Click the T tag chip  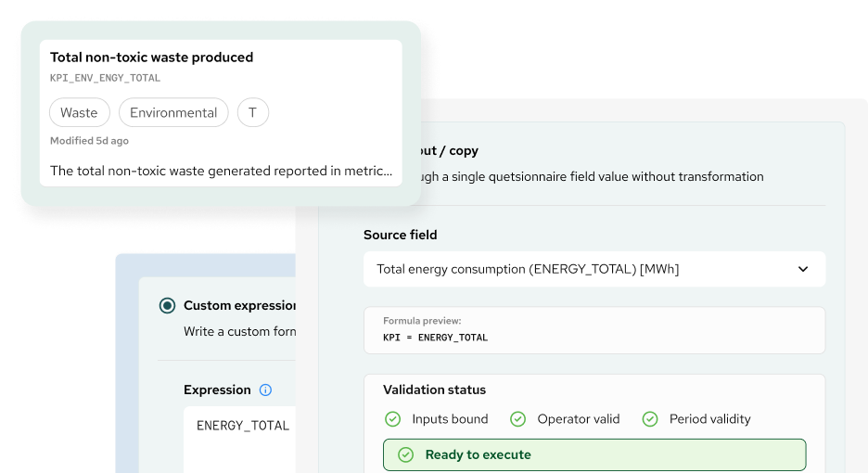pyautogui.click(x=252, y=113)
